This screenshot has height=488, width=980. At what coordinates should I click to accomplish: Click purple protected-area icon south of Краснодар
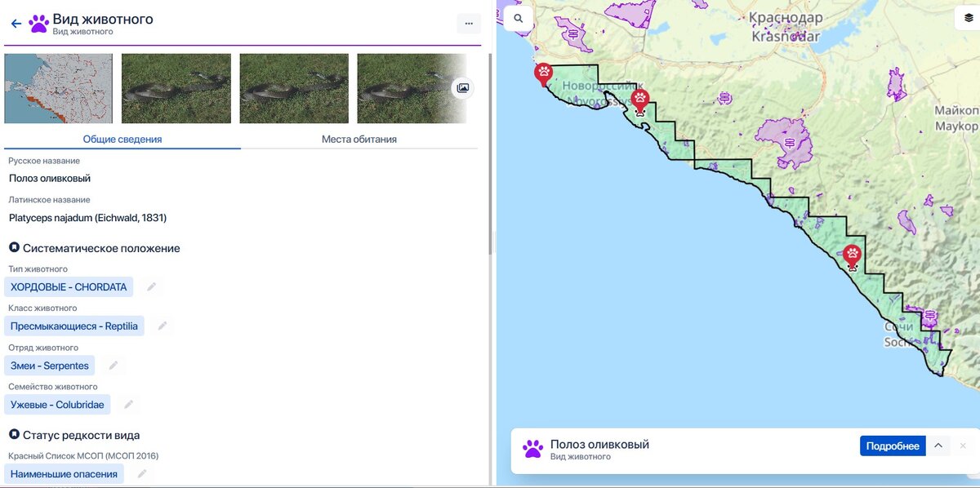point(789,144)
